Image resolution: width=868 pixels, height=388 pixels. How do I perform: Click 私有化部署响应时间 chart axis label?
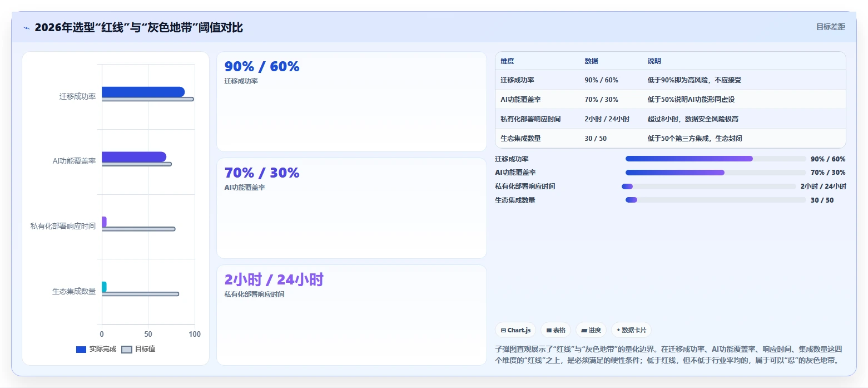pos(63,226)
